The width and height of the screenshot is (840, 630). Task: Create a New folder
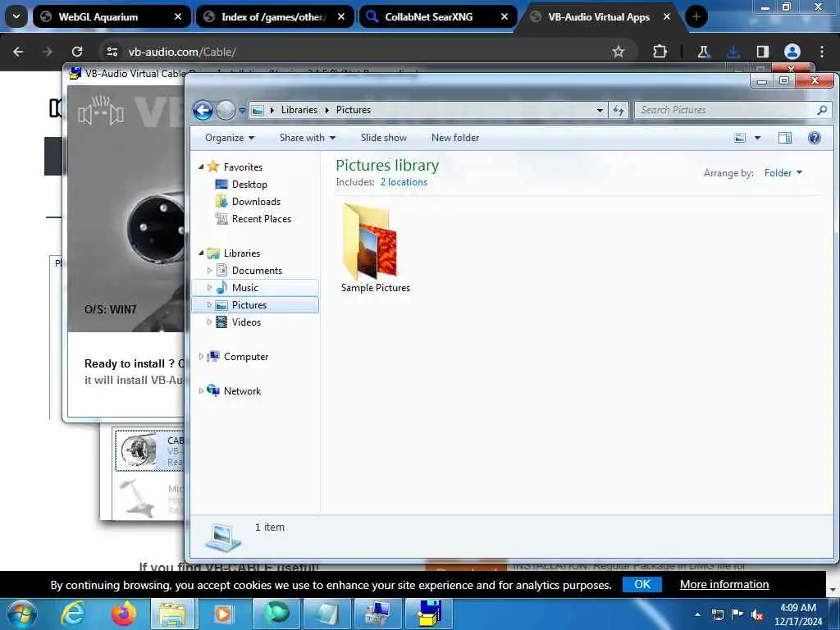click(x=454, y=138)
